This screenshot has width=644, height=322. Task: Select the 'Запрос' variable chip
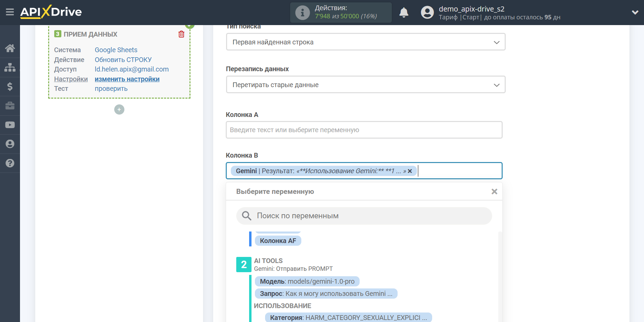(x=326, y=294)
